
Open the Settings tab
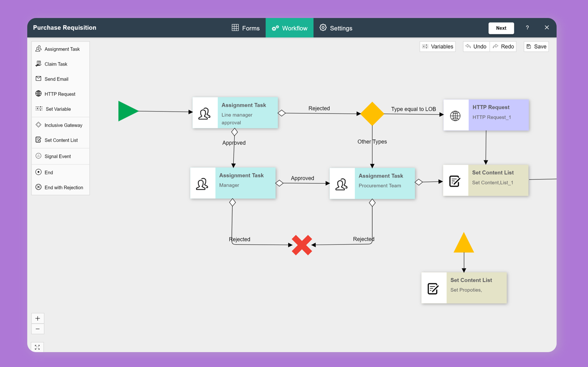pyautogui.click(x=336, y=28)
